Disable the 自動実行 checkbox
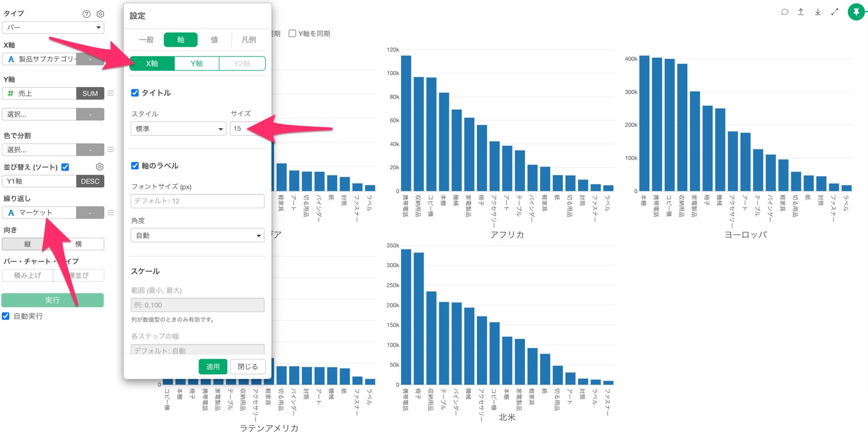Screen dimensions: 868x436 pyautogui.click(x=6, y=316)
